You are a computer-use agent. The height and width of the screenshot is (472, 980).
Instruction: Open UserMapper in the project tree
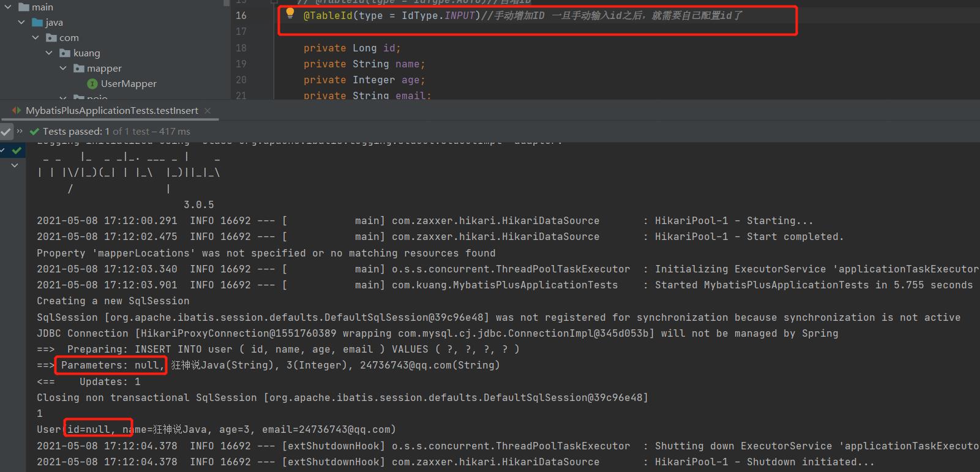pyautogui.click(x=129, y=84)
